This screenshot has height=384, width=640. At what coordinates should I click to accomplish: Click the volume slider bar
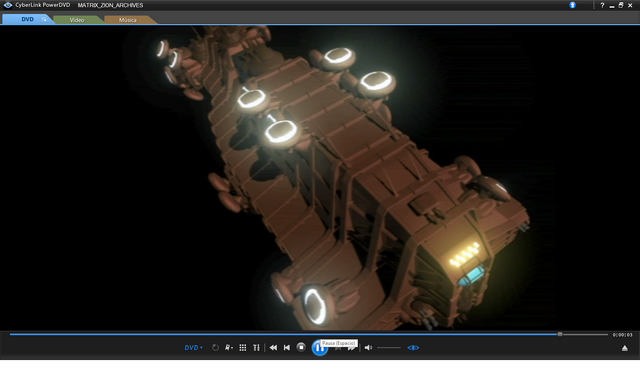[x=389, y=348]
